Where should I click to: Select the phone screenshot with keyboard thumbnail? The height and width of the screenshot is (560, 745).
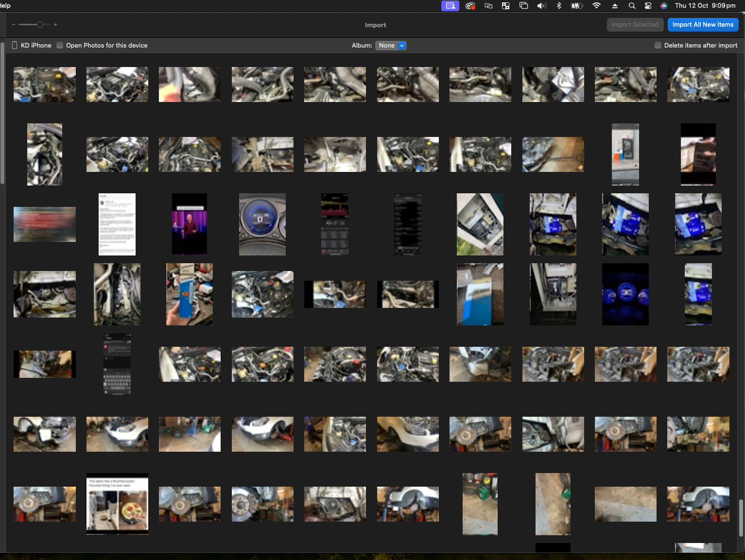(117, 364)
